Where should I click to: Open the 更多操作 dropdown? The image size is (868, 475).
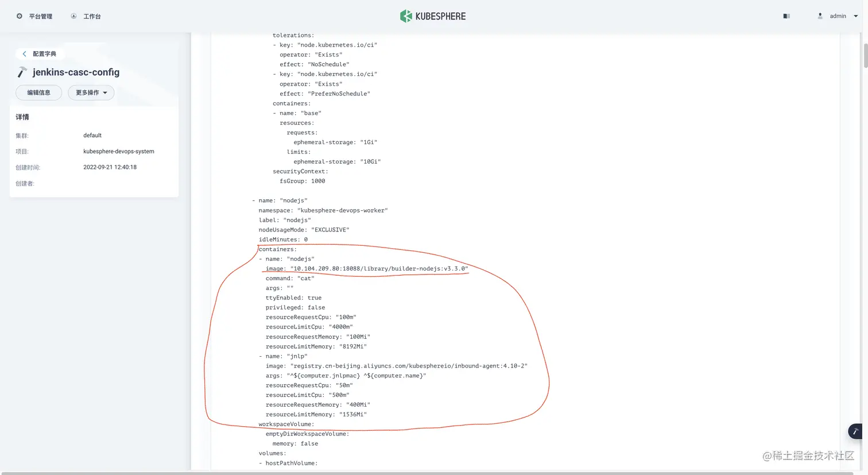coord(91,92)
